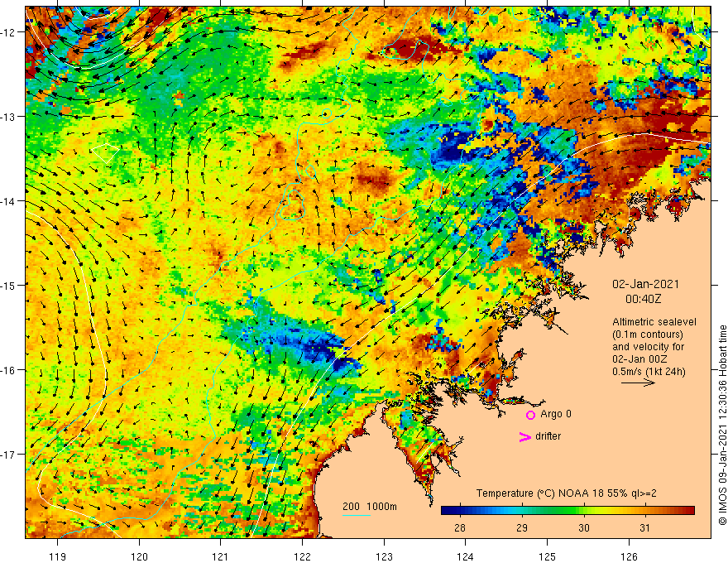Click '02-Jan 00Z' legend line
Viewport: 728px width, 563px height.
coord(639,358)
